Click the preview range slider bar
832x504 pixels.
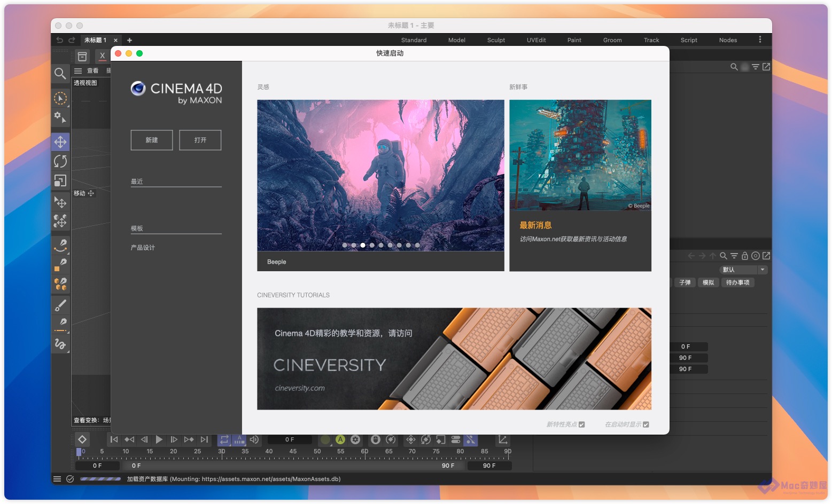pyautogui.click(x=293, y=466)
